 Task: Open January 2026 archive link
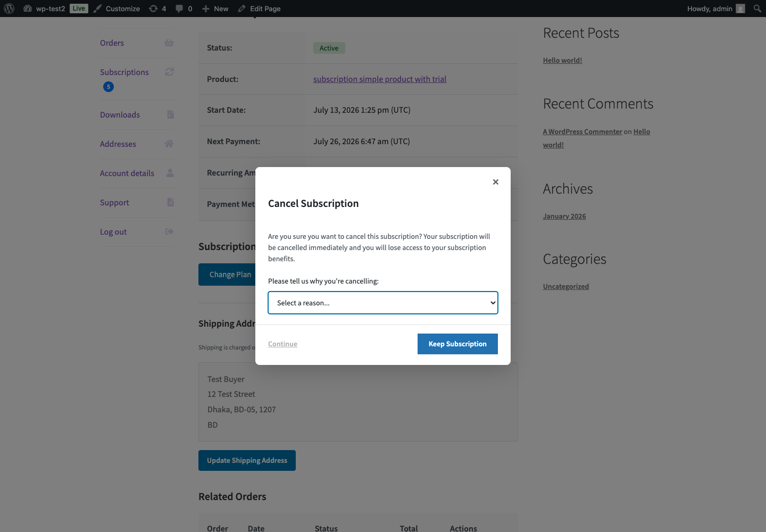[x=564, y=216]
